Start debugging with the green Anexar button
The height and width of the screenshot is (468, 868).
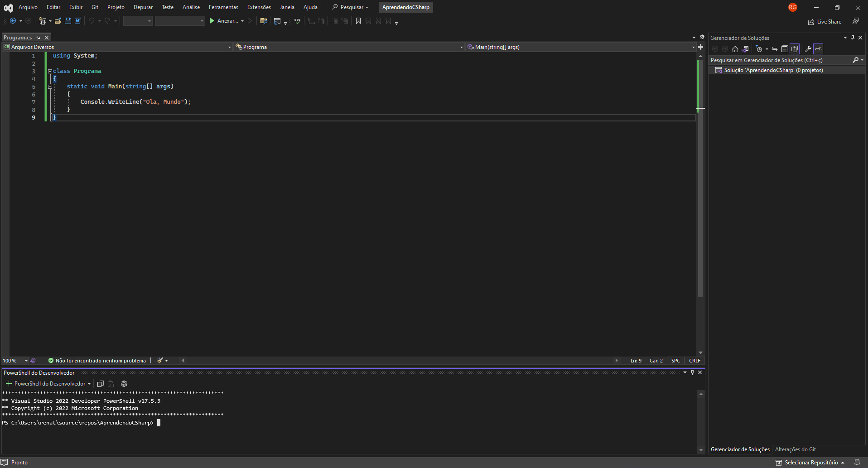point(223,21)
